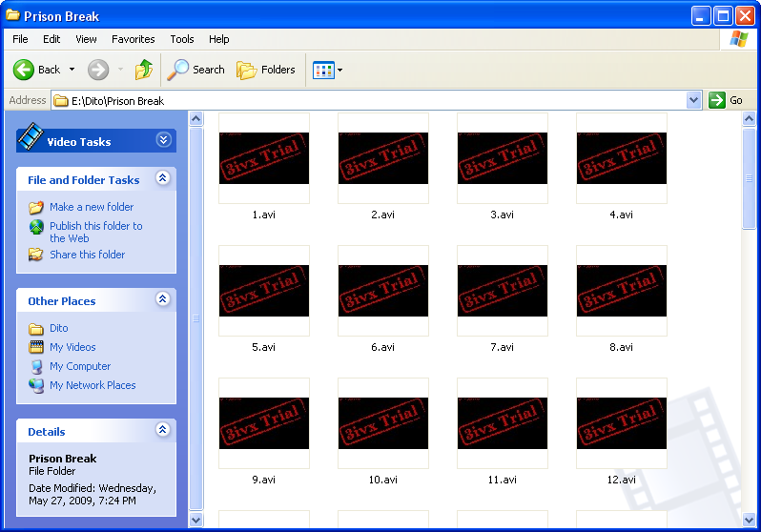Select the 10.avi video thumbnail

(383, 423)
